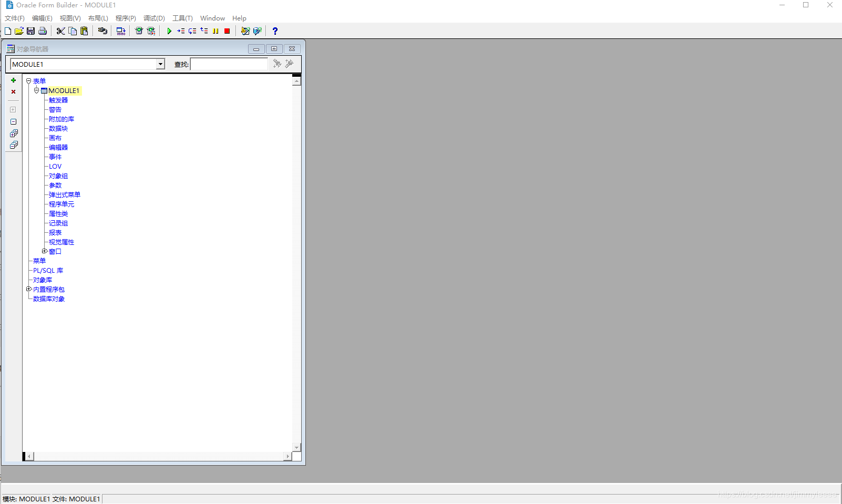Click the blue Help question mark icon

(275, 31)
